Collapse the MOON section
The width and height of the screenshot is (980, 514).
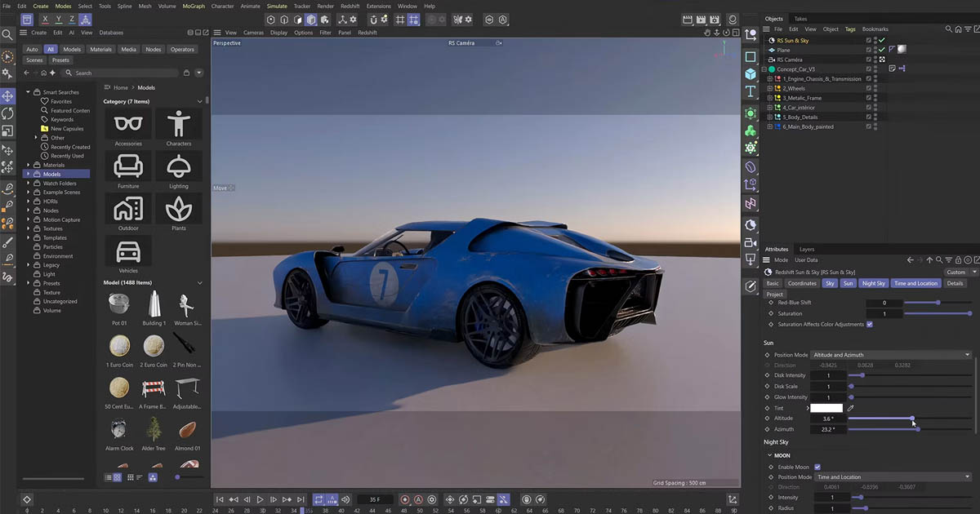pos(769,455)
